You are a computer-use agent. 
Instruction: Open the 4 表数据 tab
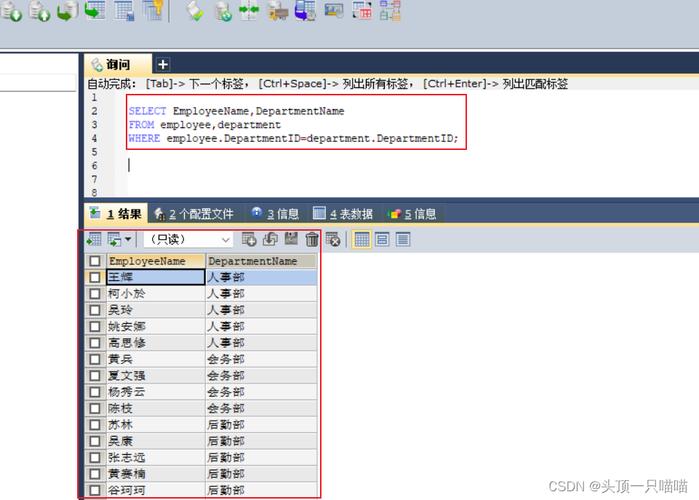pyautogui.click(x=343, y=214)
